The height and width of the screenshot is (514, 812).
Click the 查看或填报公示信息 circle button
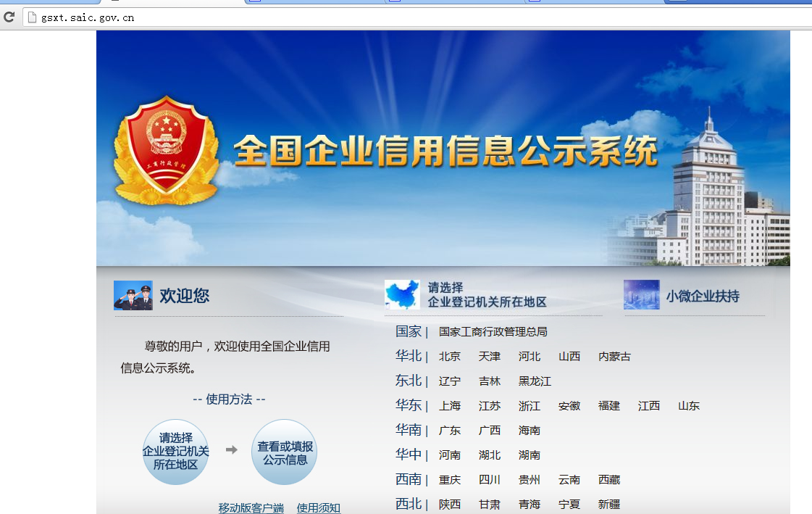tap(284, 450)
